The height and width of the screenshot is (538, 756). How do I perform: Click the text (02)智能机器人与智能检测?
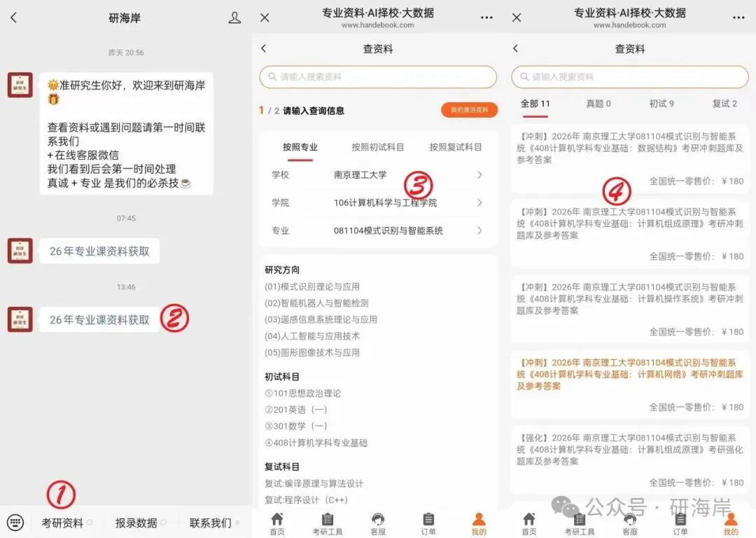[316, 303]
